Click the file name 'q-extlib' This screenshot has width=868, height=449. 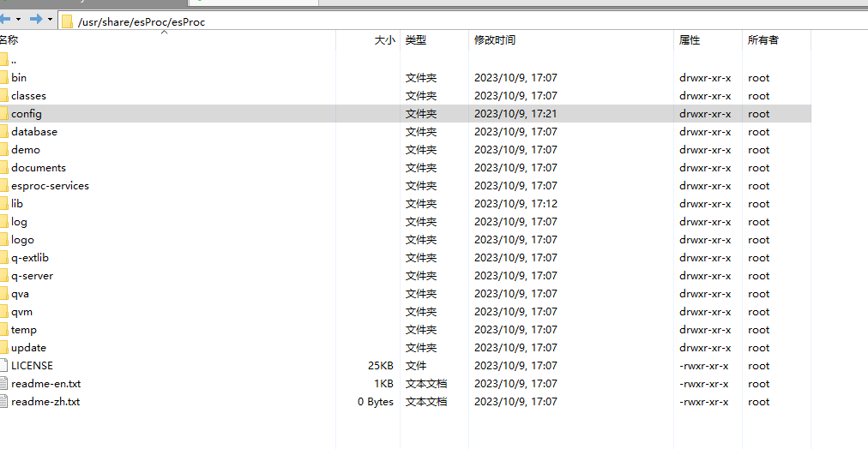[30, 258]
